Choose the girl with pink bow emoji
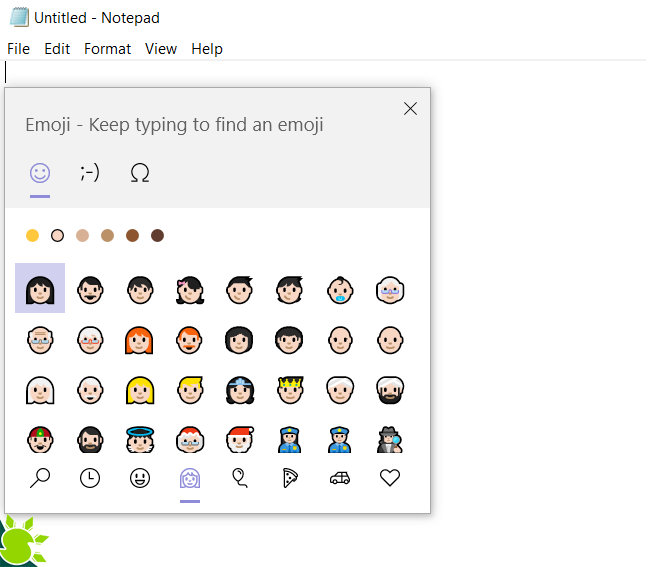The image size is (666, 567). (190, 290)
